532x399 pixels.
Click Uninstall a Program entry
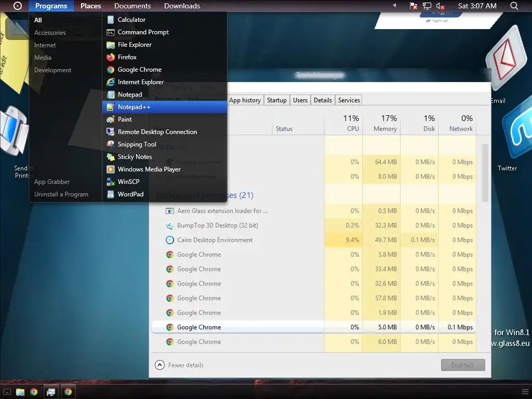point(61,194)
